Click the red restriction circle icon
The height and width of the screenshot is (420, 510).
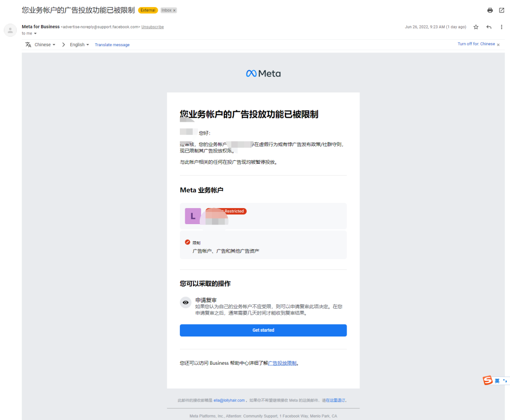point(187,242)
